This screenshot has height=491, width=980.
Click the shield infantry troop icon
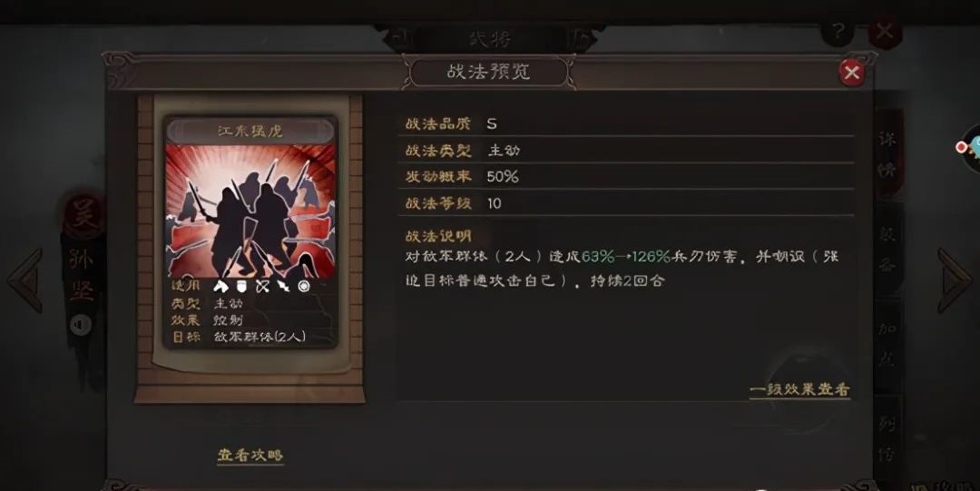click(240, 287)
